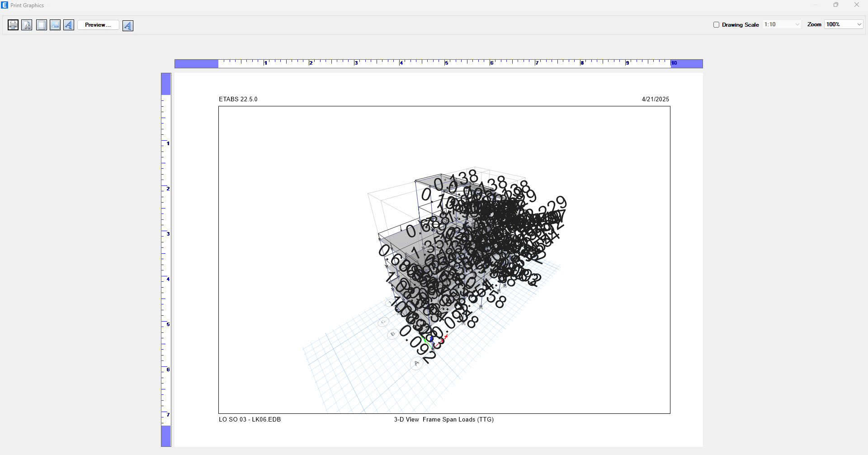Click the ETABS 22.5.0 header text

point(238,99)
